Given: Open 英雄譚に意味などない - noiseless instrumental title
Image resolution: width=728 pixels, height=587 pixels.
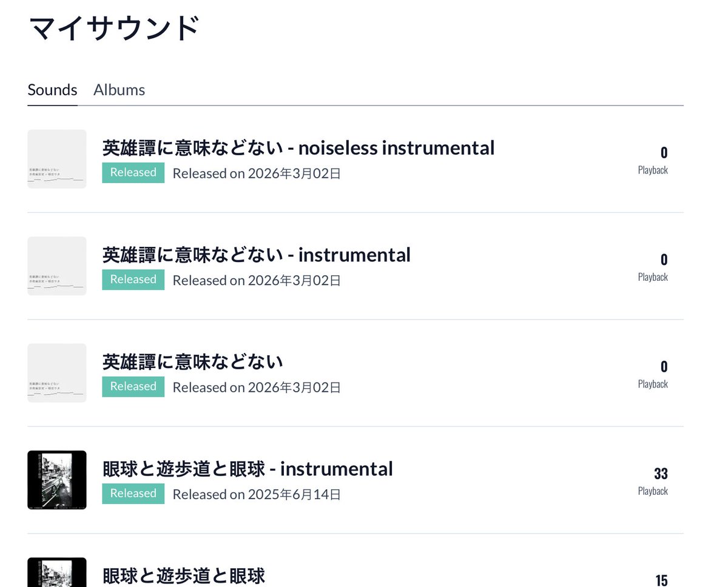Looking at the screenshot, I should (298, 147).
